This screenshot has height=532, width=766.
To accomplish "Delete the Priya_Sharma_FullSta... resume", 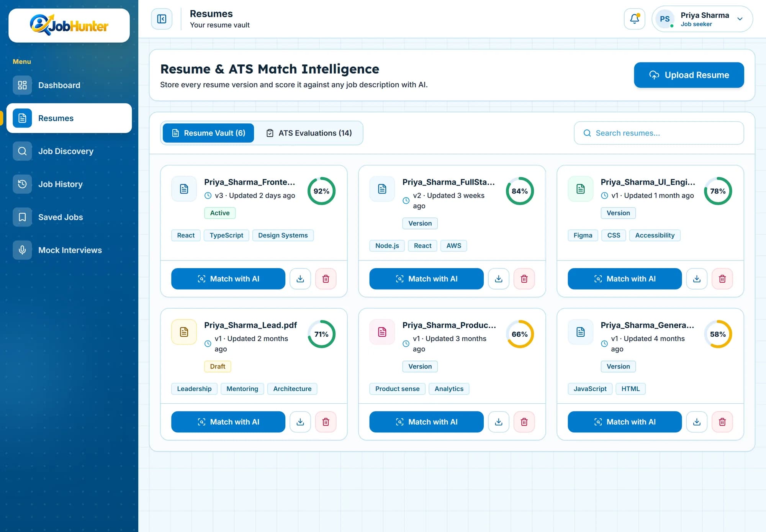I will coord(524,279).
